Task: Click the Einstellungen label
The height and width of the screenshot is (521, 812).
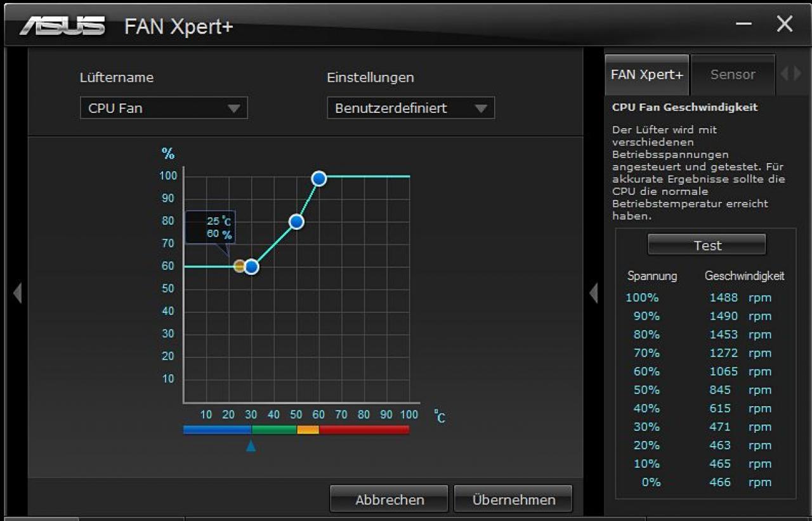Action: (370, 77)
